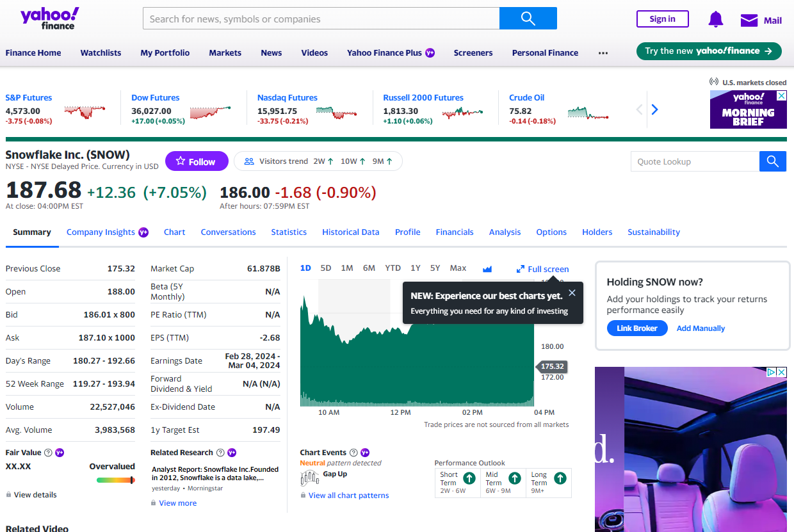The image size is (794, 532).
Task: Select the 1D chart range
Action: coord(305,268)
